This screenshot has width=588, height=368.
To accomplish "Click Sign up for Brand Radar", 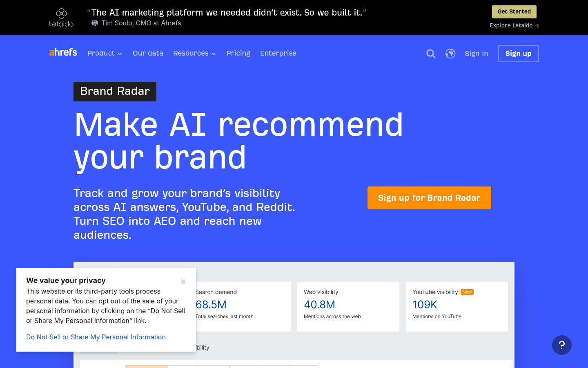I will tap(429, 198).
